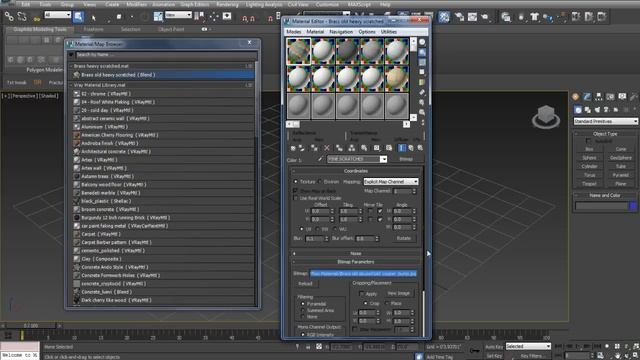640x360 pixels.
Task: Click the Put to Library icon
Action: (x=364, y=148)
